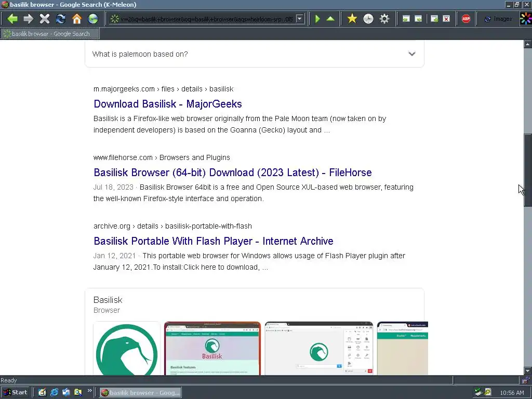This screenshot has width=532, height=399.
Task: Open the partially visible fourth Basilisk thumbnail
Action: pyautogui.click(x=403, y=349)
